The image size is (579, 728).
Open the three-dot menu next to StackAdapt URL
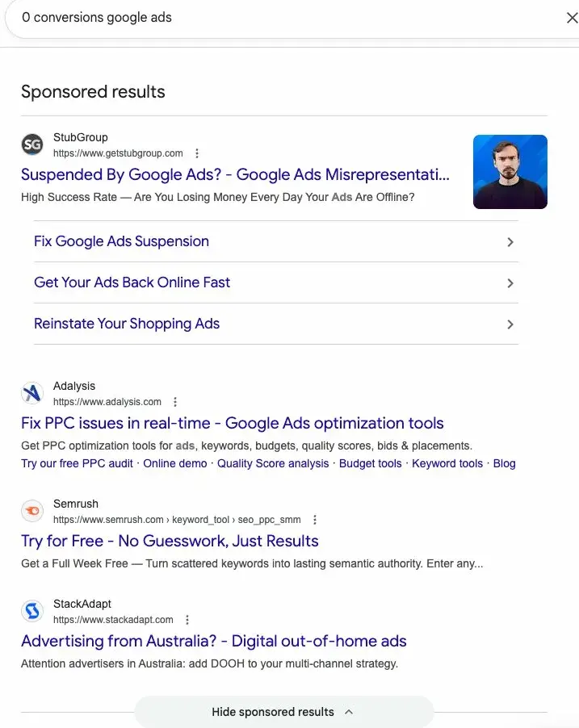(x=187, y=619)
